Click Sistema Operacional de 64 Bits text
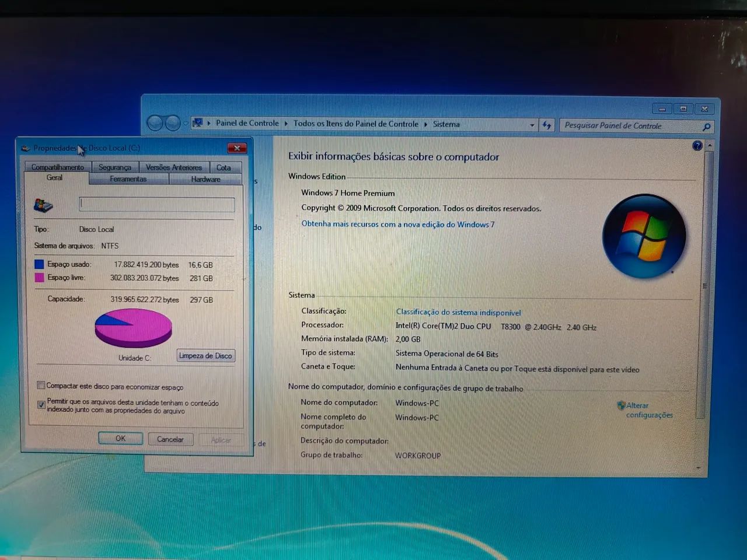 447,353
